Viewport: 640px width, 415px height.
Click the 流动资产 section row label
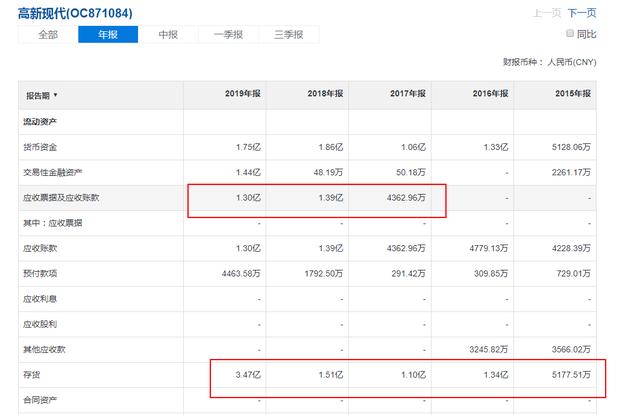click(40, 122)
